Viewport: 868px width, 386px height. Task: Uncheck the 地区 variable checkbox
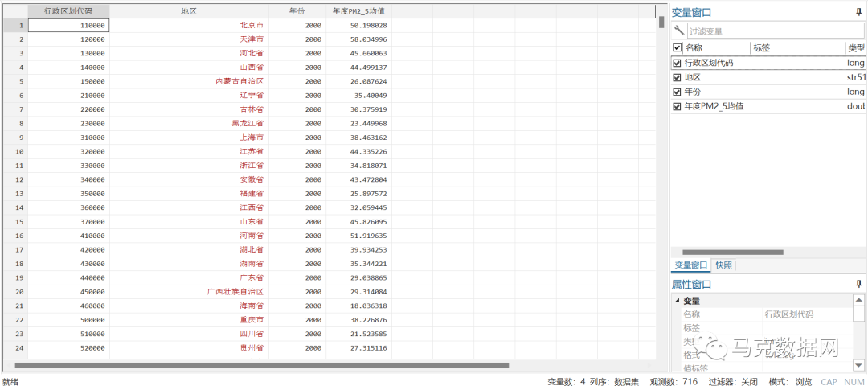[x=677, y=77]
